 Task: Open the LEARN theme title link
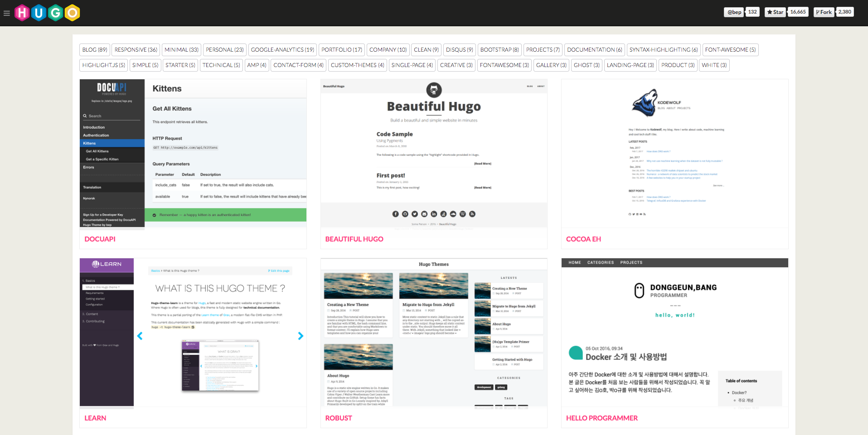[95, 418]
